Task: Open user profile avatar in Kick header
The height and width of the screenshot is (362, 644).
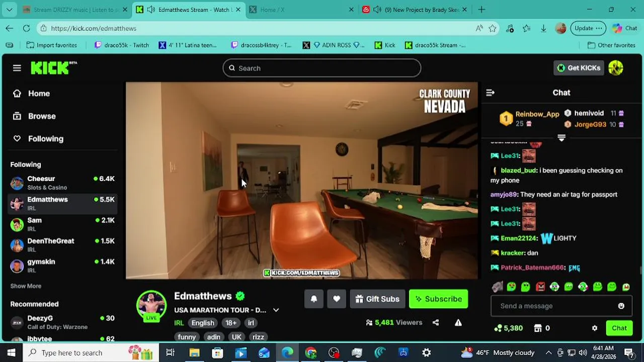Action: pos(616,68)
